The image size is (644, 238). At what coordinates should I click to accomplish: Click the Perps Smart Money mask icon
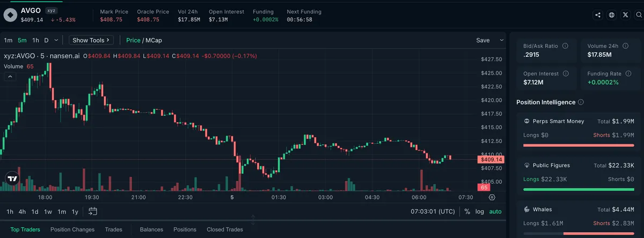(527, 121)
